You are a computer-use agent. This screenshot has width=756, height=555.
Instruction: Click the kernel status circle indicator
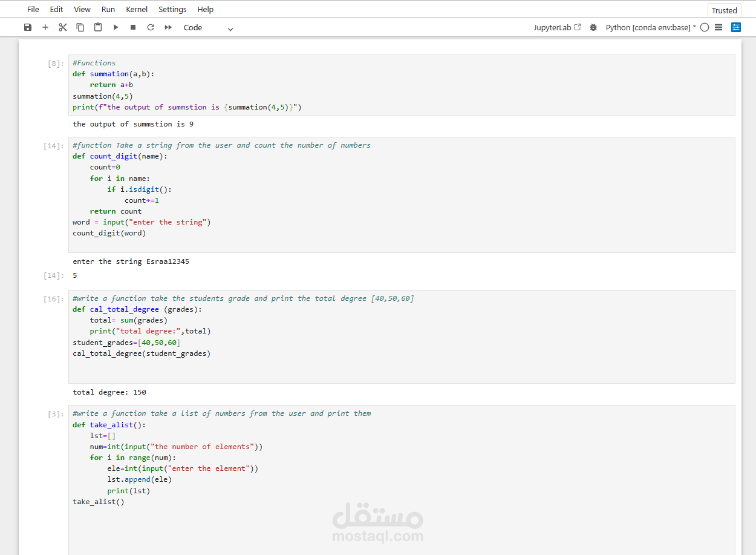pos(705,27)
